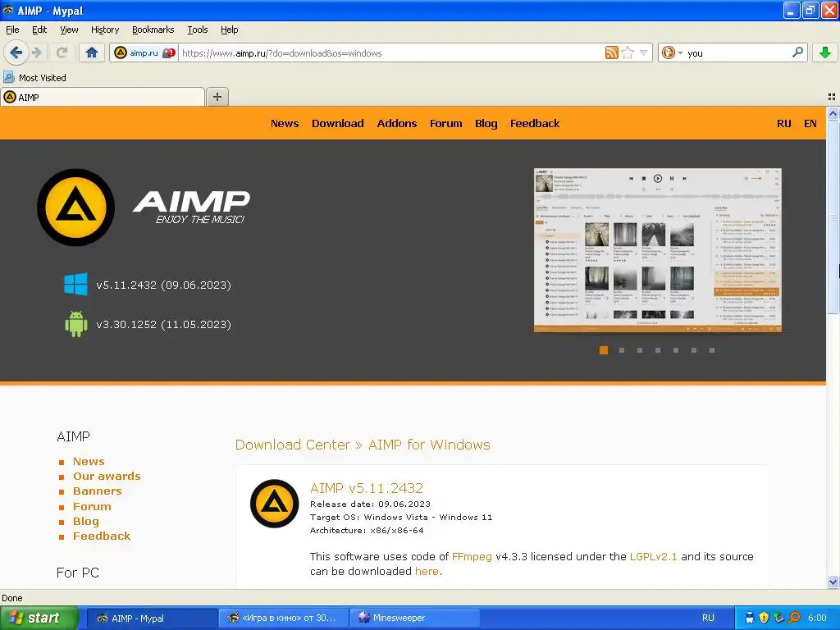Go back with the Back arrow button
The width and height of the screenshot is (840, 630).
tap(16, 52)
